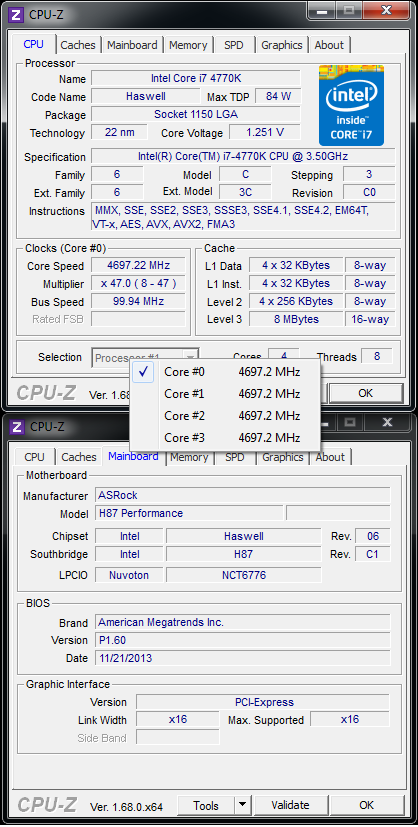This screenshot has height=827, width=418.
Task: Select Core #3 in the popup menu
Action: point(225,438)
